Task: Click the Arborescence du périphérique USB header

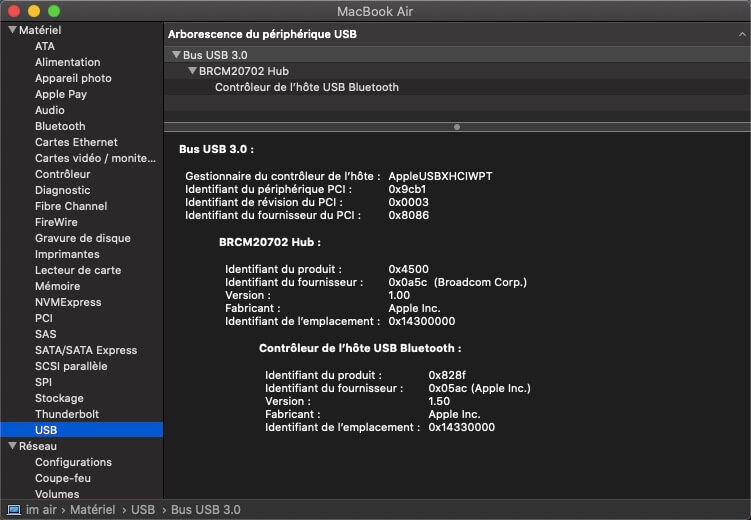Action: 262,34
